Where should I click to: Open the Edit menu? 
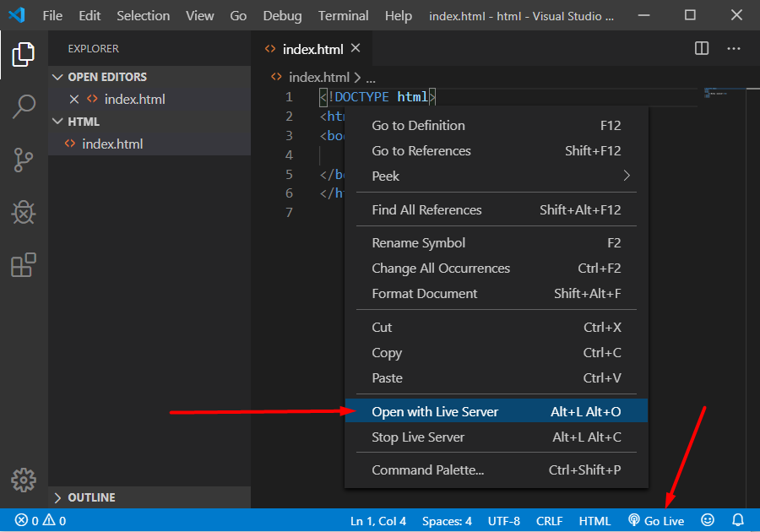[90, 16]
